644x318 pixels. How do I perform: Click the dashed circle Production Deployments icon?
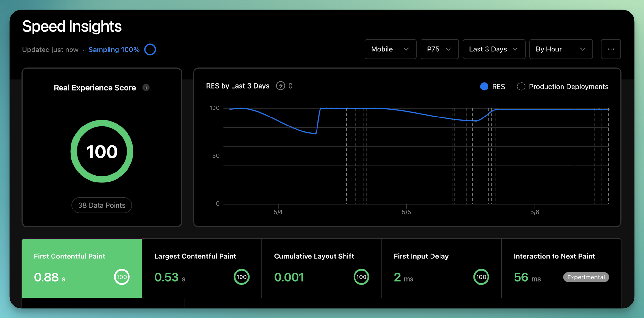pos(521,87)
